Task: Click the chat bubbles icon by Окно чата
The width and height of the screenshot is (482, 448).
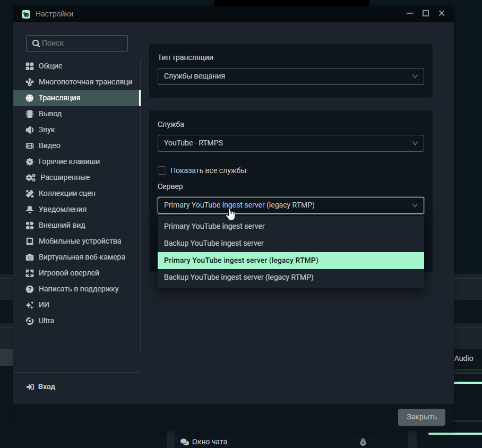Action: pyautogui.click(x=185, y=442)
